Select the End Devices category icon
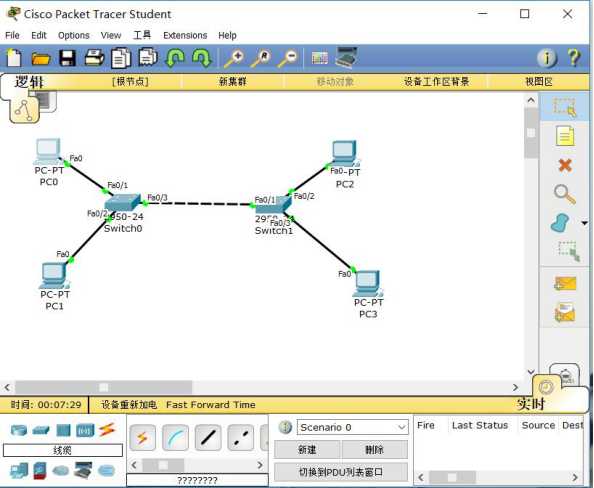Screen dimensions: 594x488 (x=19, y=471)
